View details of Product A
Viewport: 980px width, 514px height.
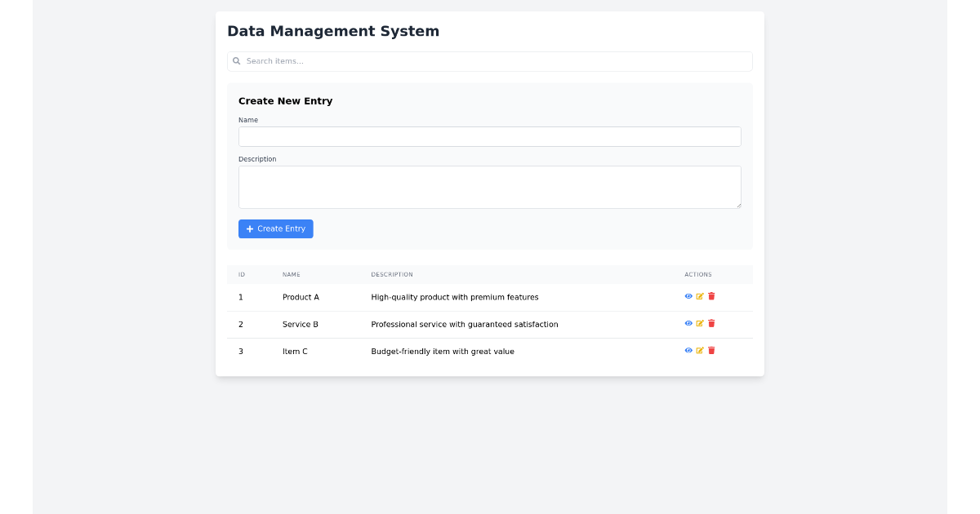click(x=688, y=296)
